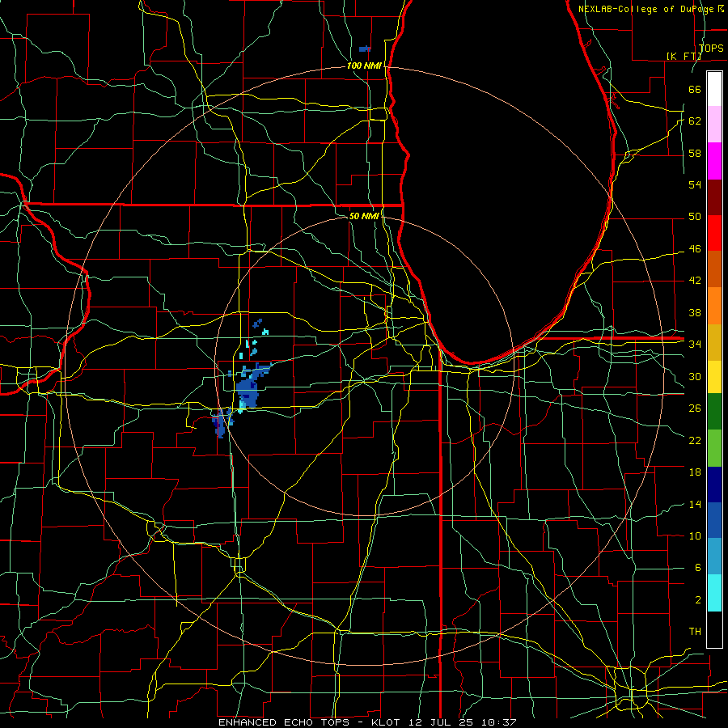728x728 pixels.
Task: Select the "2" legend value
Action: pyautogui.click(x=697, y=600)
